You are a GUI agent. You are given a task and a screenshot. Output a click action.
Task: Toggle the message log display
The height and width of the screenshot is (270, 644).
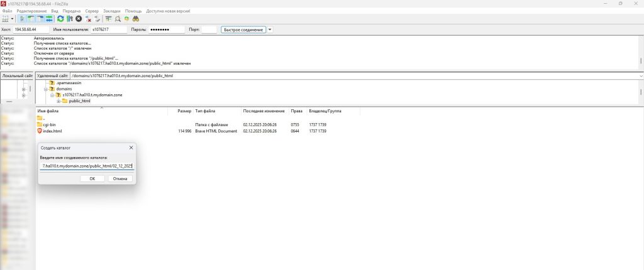(x=23, y=19)
